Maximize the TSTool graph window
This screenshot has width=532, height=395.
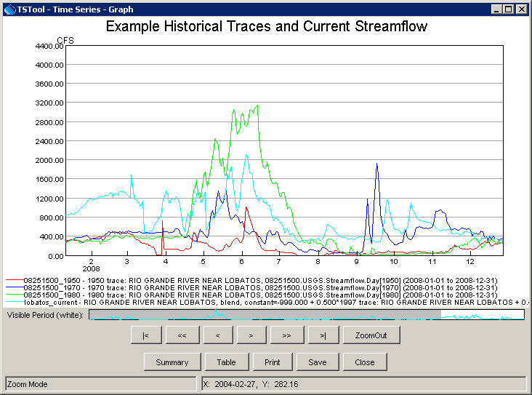click(509, 9)
